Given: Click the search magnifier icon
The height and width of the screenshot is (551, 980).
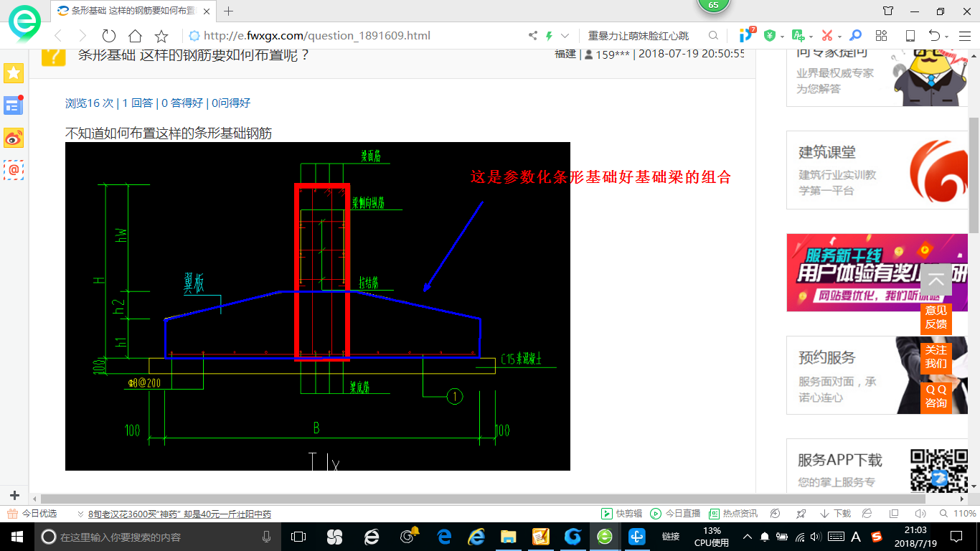Looking at the screenshot, I should (713, 35).
